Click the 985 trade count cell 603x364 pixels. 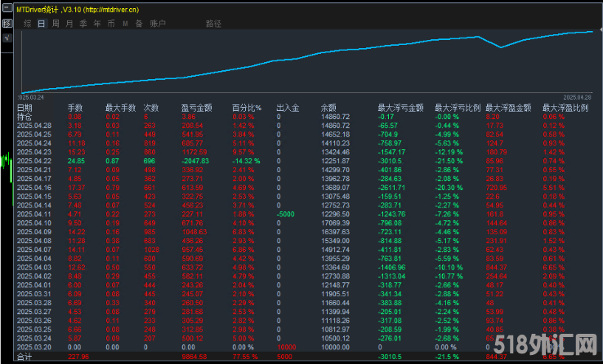(150, 232)
